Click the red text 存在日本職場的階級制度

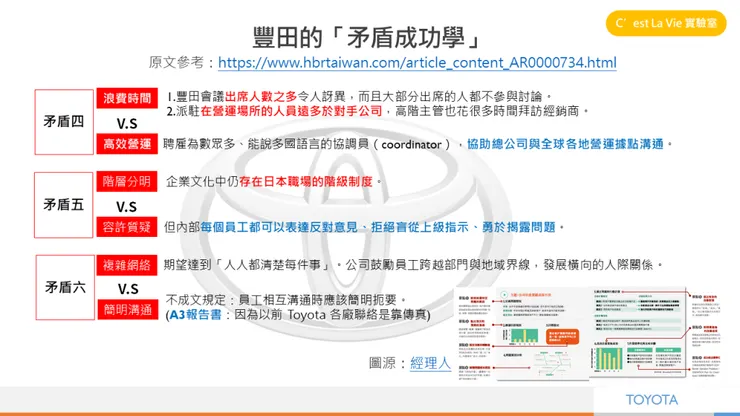pyautogui.click(x=306, y=181)
